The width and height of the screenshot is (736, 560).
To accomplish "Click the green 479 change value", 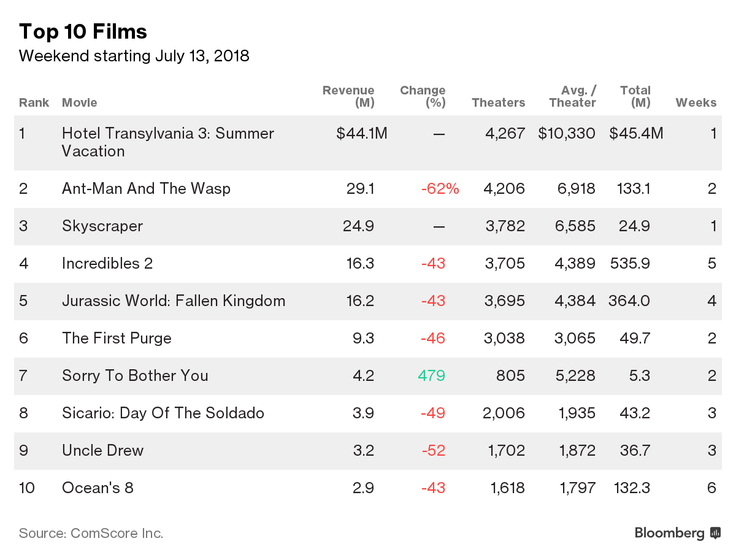I will [x=431, y=375].
